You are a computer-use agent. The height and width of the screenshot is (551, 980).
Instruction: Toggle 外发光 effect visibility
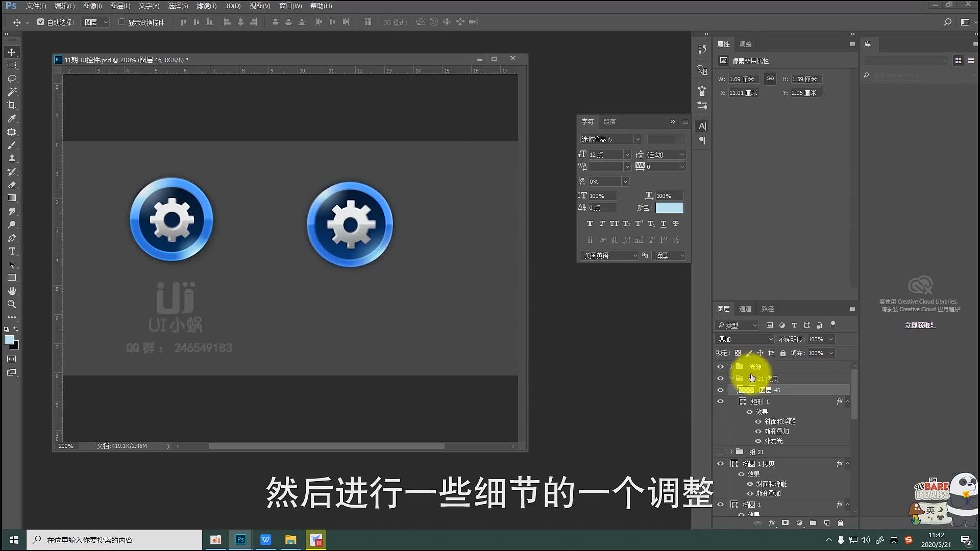click(x=758, y=441)
